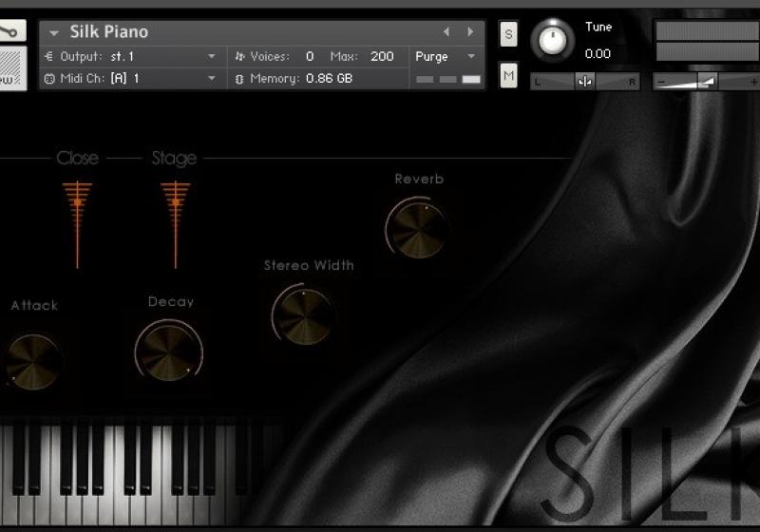Screen dimensions: 760x532
Task: Click the Silk Piano instrument name
Action: click(x=109, y=32)
